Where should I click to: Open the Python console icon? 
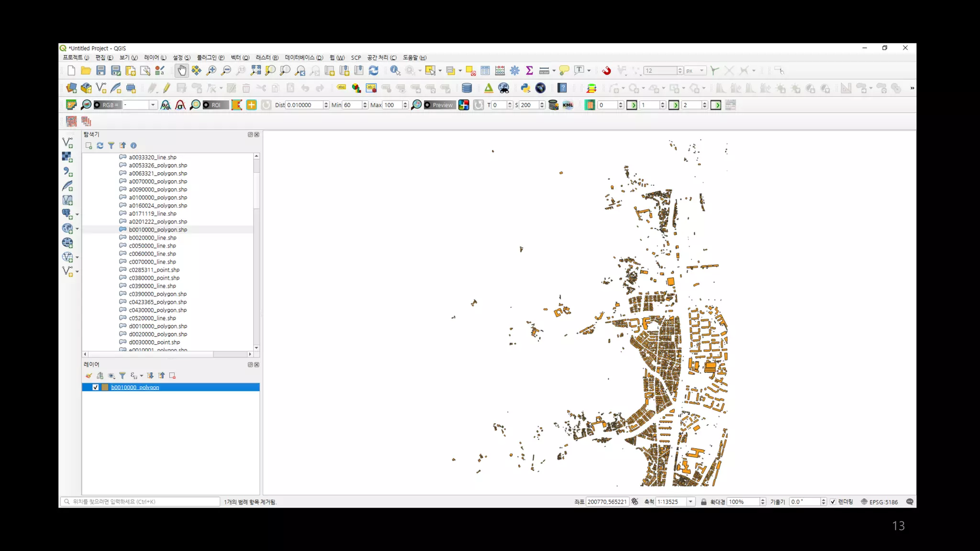click(525, 88)
